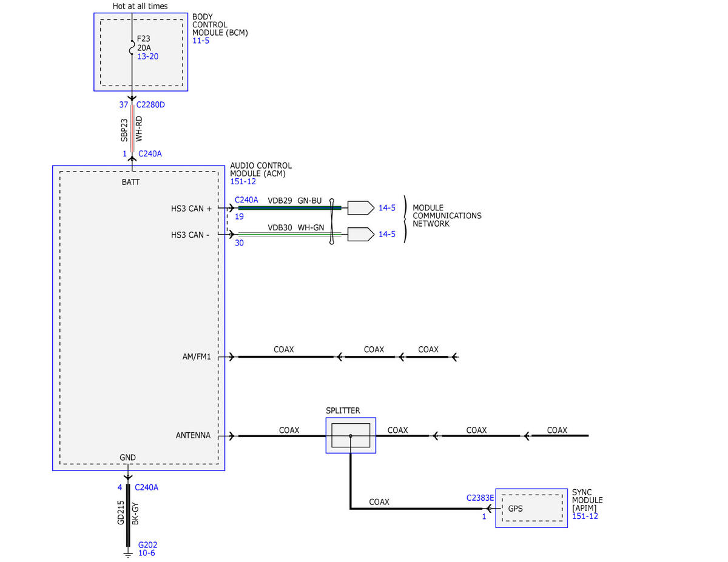
Task: Select the upper off-page arrow for HS3 CAN +
Action: pos(360,208)
